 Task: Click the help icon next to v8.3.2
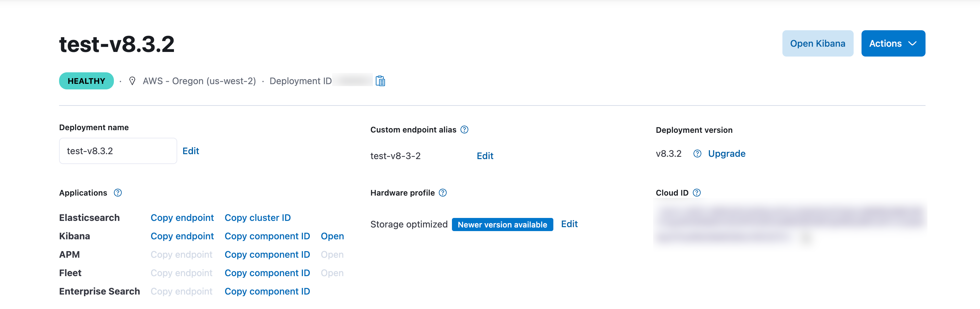[698, 154]
